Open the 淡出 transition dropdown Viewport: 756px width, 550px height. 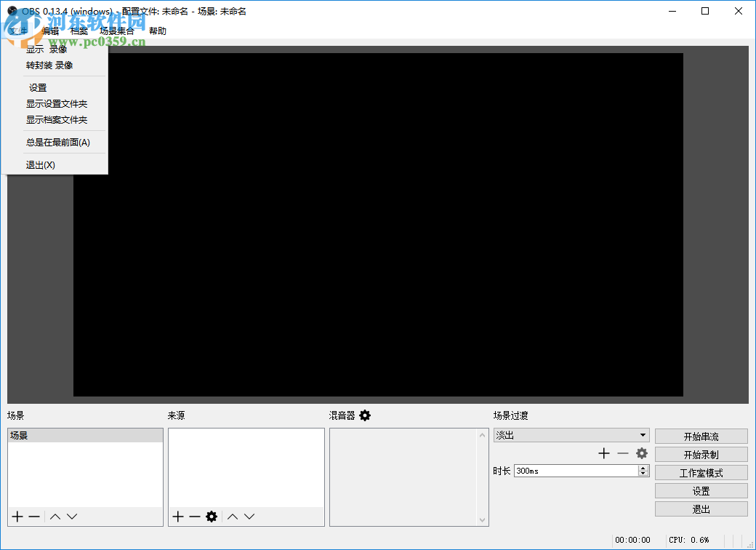[571, 434]
